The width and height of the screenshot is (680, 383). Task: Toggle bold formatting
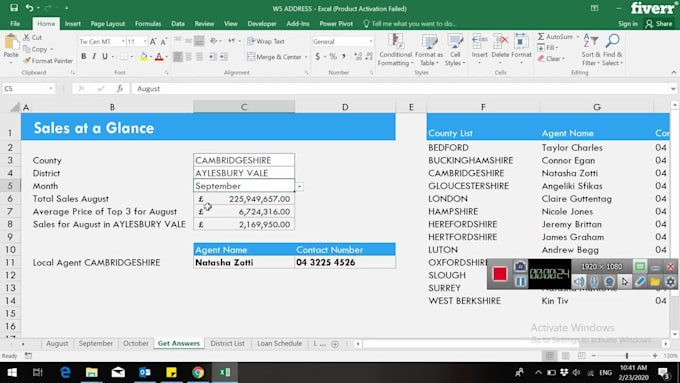click(84, 56)
